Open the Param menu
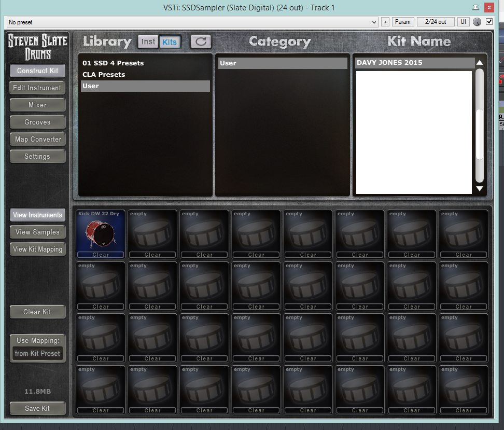This screenshot has height=430, width=504. pyautogui.click(x=403, y=22)
